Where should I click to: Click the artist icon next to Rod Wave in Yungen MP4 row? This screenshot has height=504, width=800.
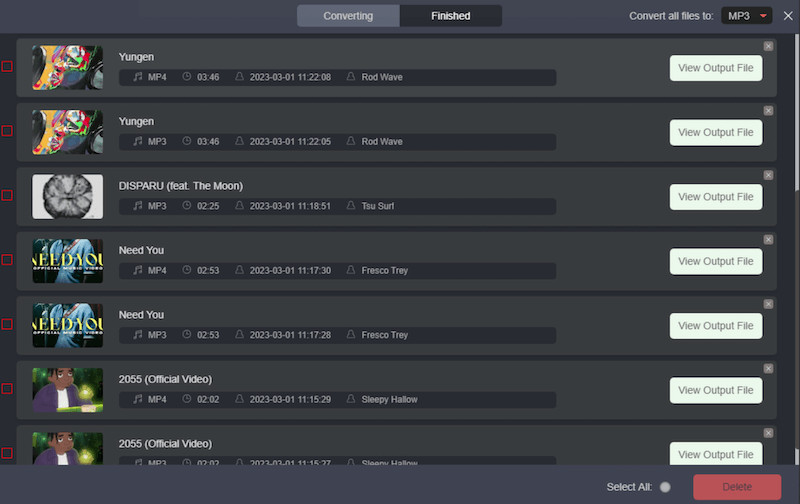(351, 77)
